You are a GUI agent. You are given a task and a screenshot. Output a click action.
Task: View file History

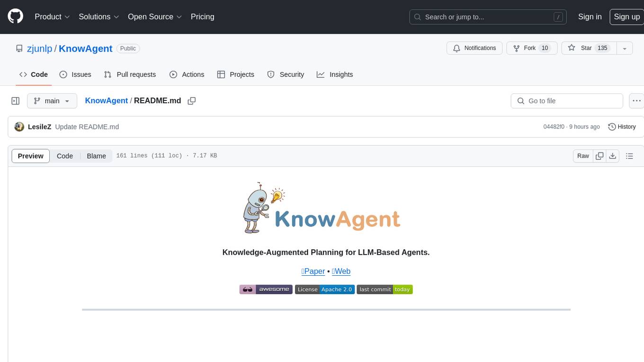622,127
